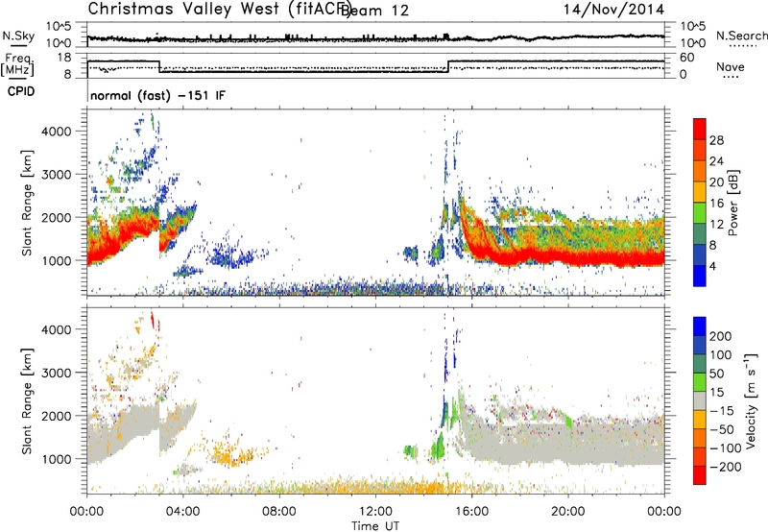
Task: Click the "20" power colorbar label
Action: (716, 182)
